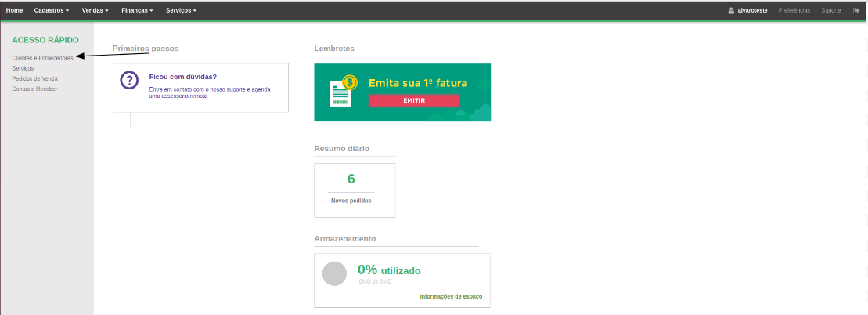Screen dimensions: 868x315
Task: Click the Resumo diário heading
Action: click(341, 149)
